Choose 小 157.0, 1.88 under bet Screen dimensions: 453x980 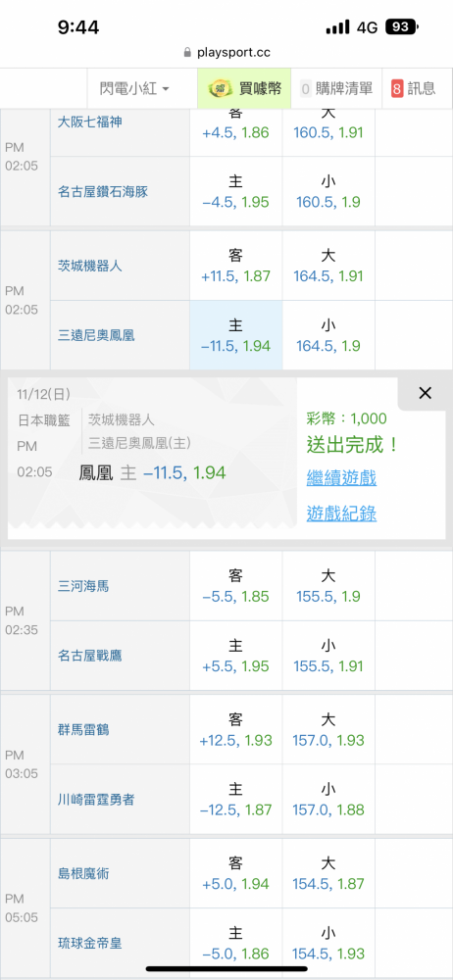[328, 800]
